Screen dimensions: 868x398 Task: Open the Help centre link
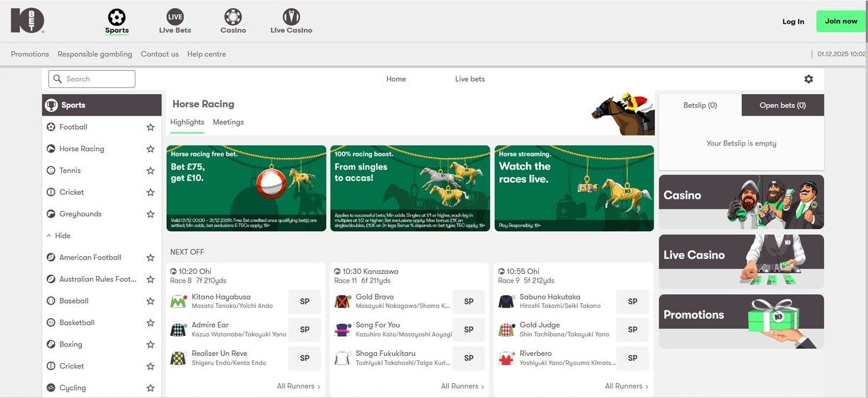click(x=207, y=54)
